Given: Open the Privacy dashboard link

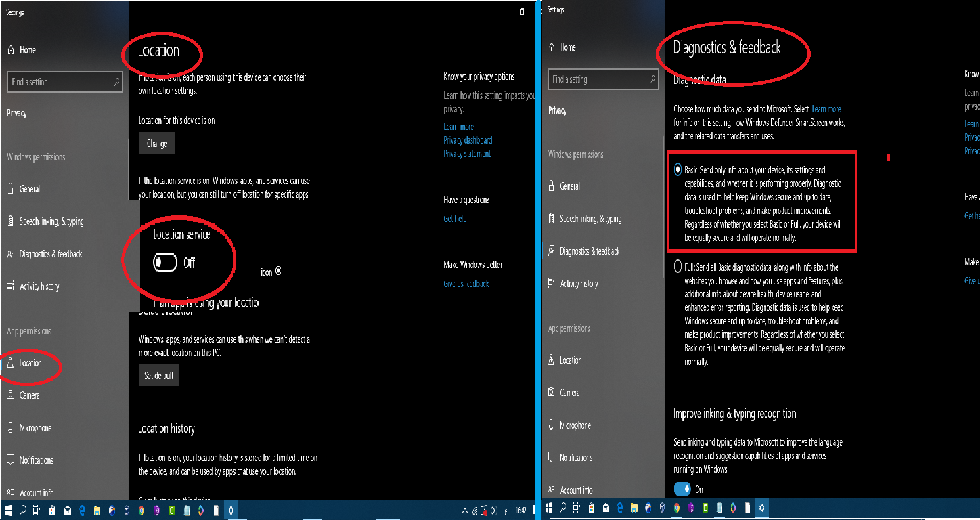Looking at the screenshot, I should click(x=468, y=140).
